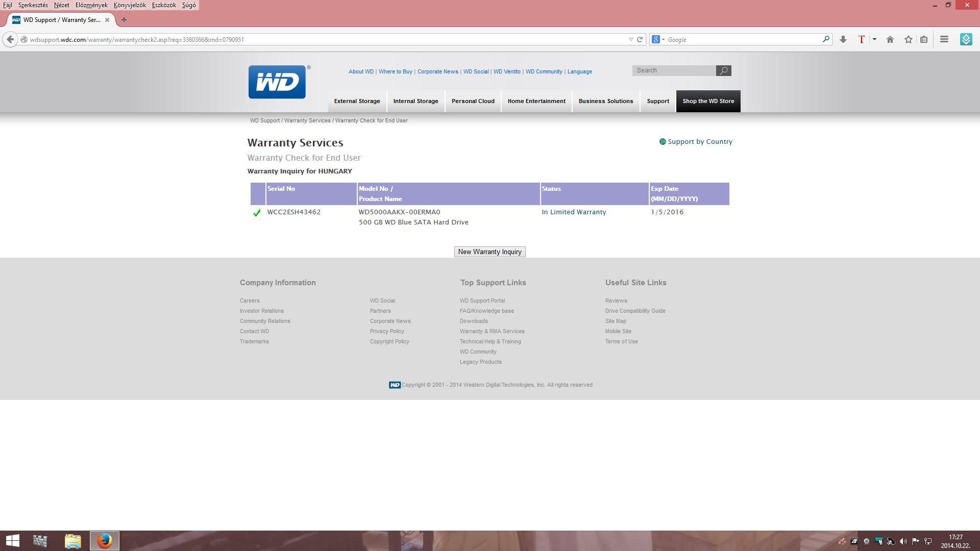Click New Warranty Inquiry button
980x551 pixels.
click(489, 252)
